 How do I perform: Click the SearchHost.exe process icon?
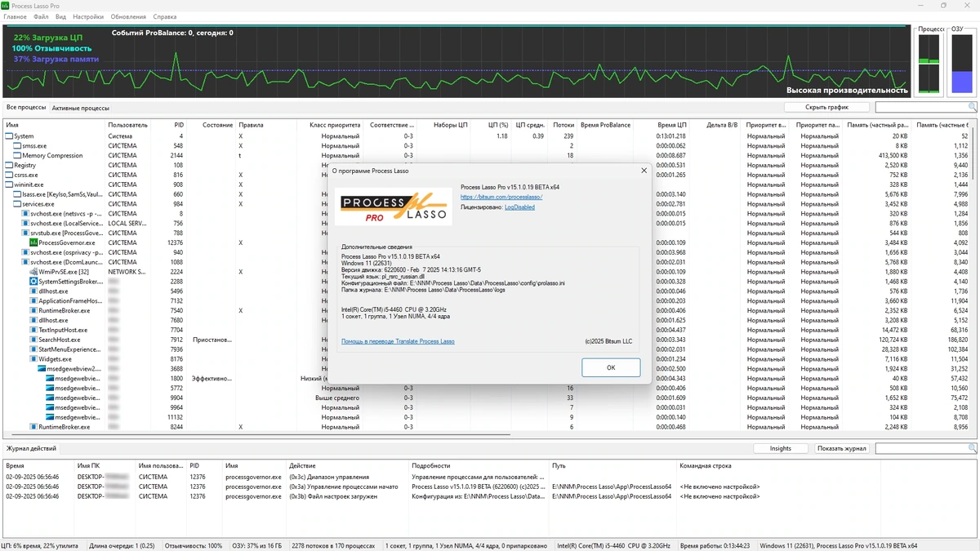coord(33,340)
